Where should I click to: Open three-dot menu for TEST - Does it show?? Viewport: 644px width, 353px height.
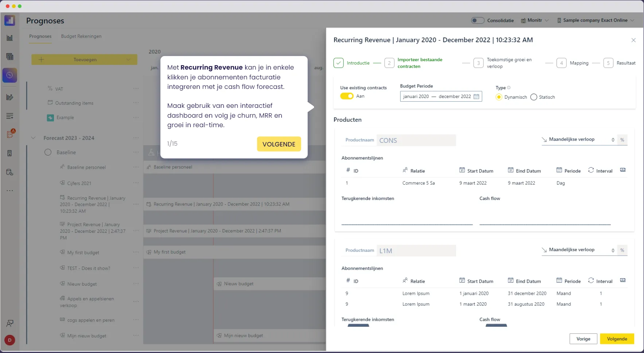(136, 268)
